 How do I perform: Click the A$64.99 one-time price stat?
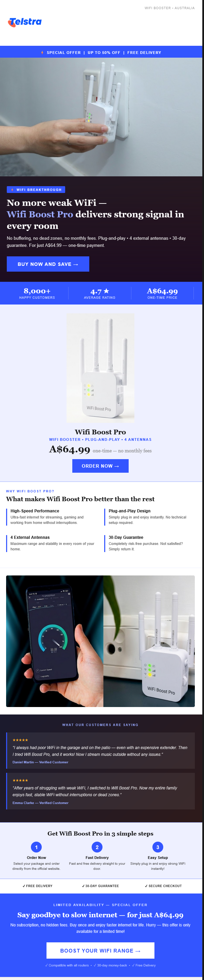coord(163,293)
